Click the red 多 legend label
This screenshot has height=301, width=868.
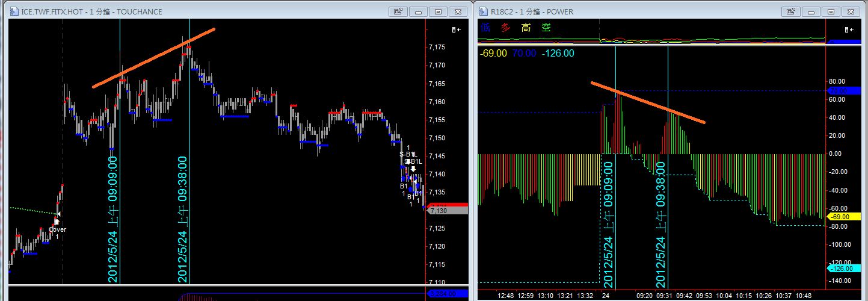506,27
